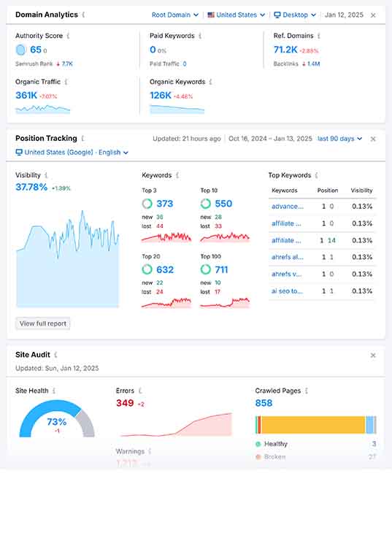
Task: Open Organic Traffic value 361K
Action: coord(26,95)
